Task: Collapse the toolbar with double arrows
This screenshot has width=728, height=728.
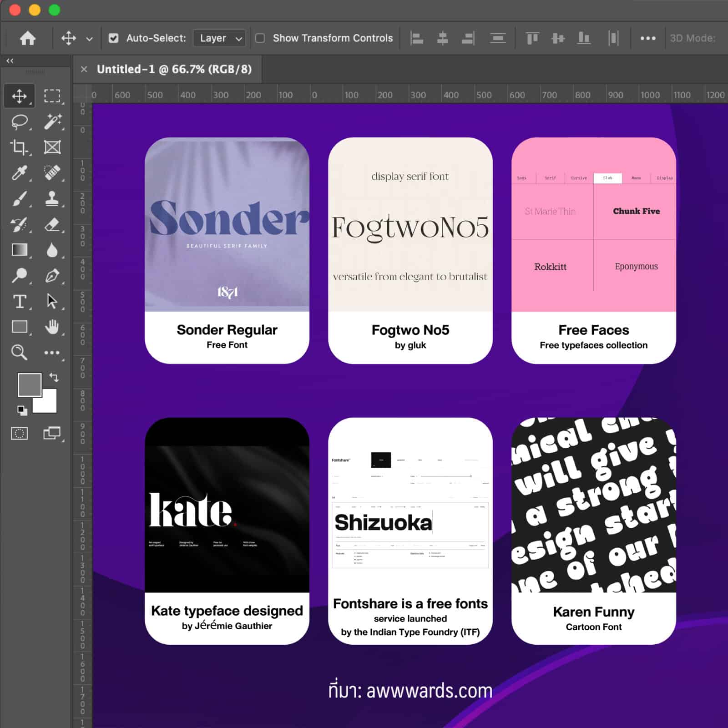Action: 10,61
